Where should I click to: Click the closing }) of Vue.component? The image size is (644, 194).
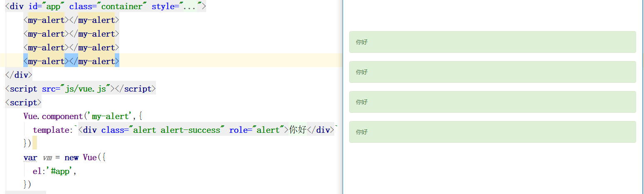pos(27,143)
